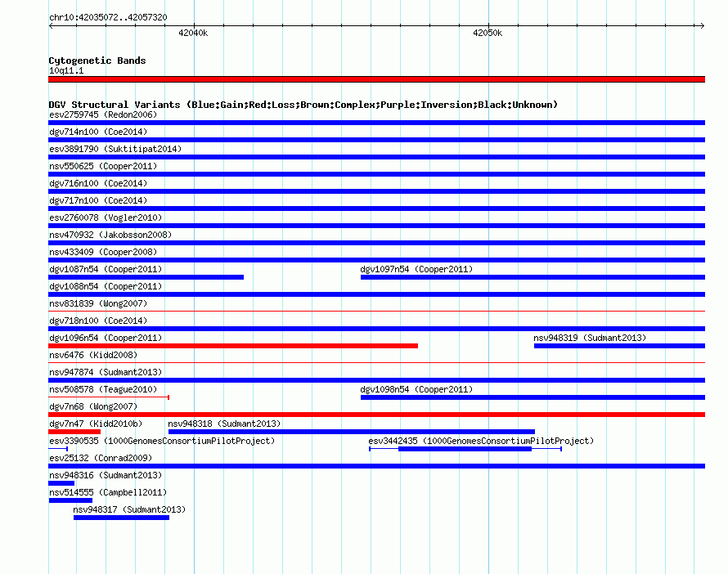Open nsv508578 (Teague2010) variant label
Image resolution: width=728 pixels, height=574 pixels.
[x=103, y=389]
